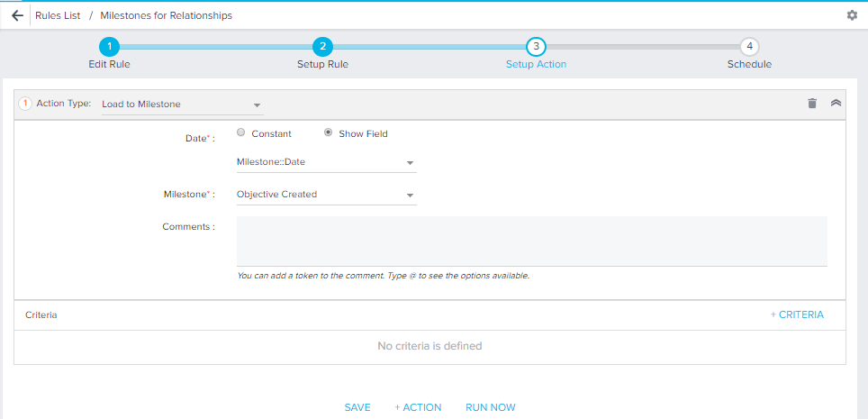
Task: Click the Schedule step label
Action: (x=749, y=64)
